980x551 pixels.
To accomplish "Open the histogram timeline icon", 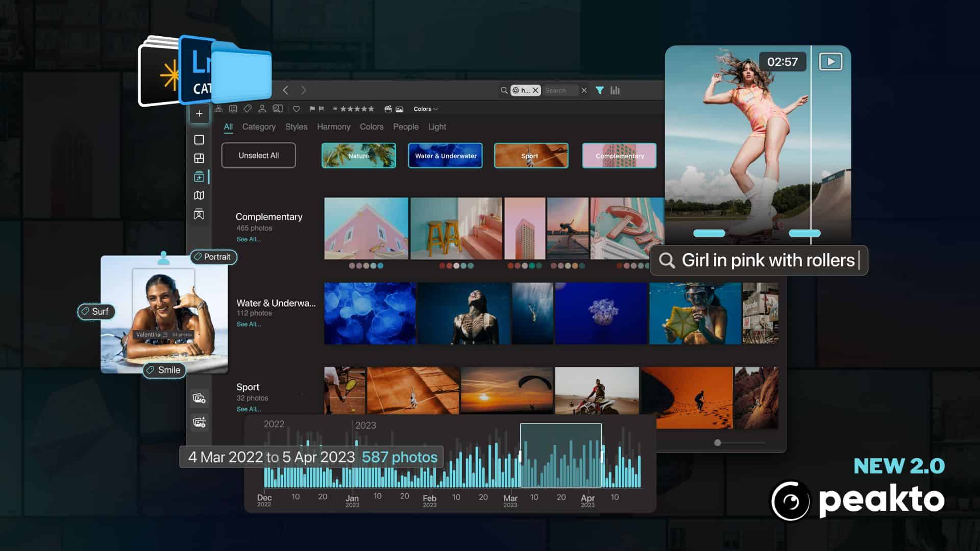I will (615, 90).
